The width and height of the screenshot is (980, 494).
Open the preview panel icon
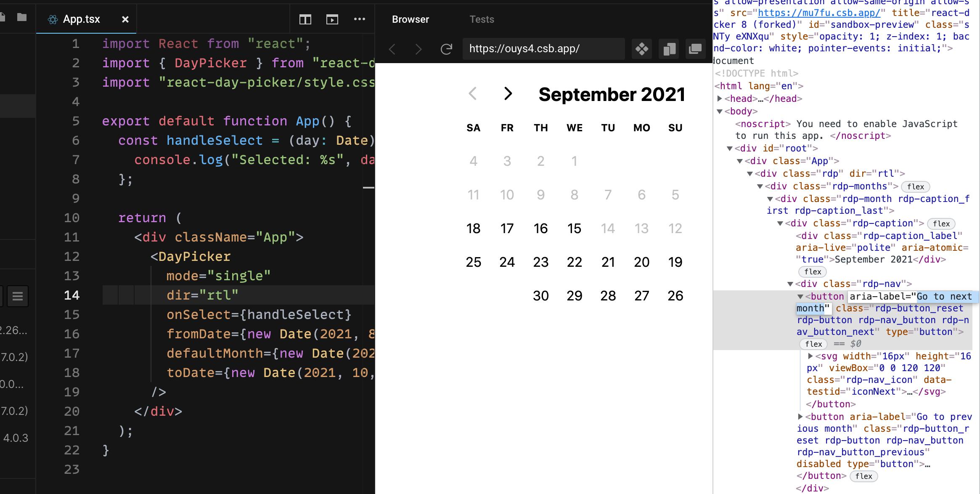(x=332, y=19)
